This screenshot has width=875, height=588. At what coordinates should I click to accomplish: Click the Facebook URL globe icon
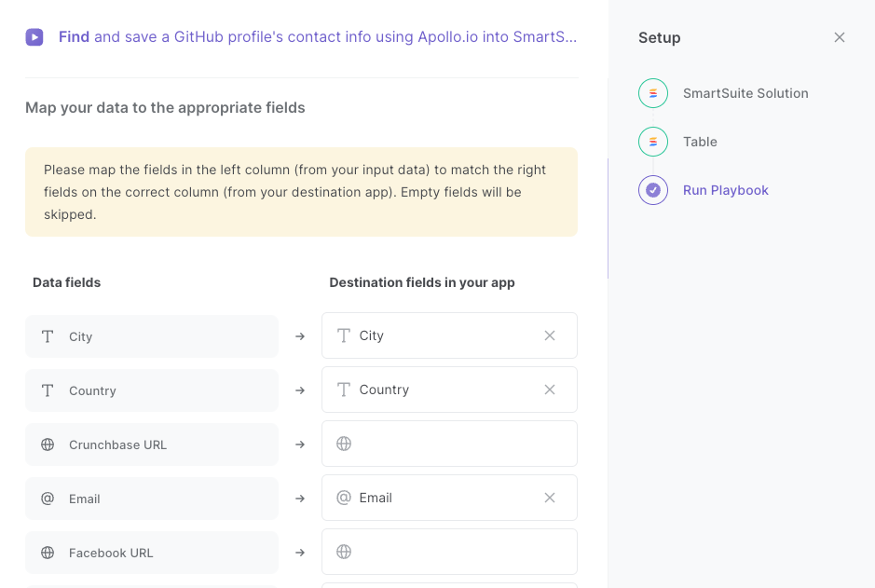coord(48,553)
